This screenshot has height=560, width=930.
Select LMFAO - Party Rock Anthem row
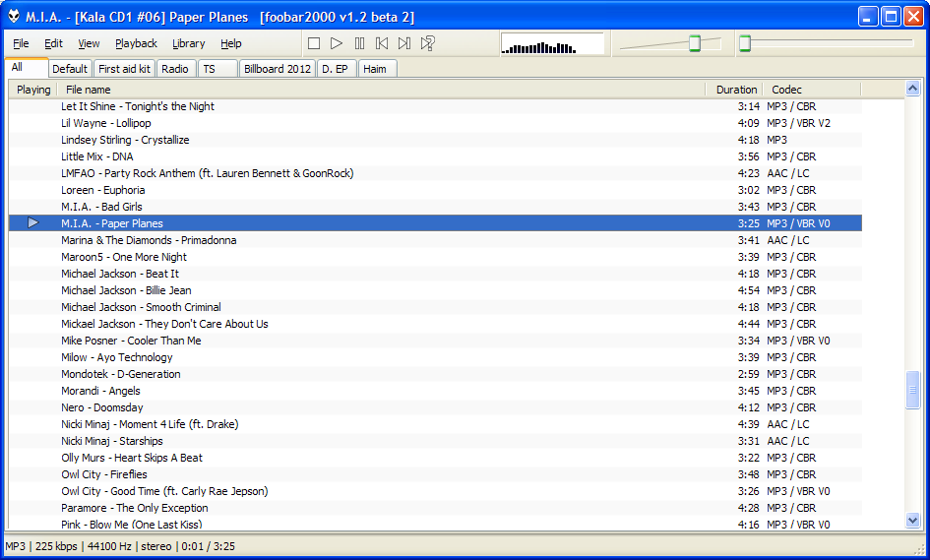[x=435, y=173]
